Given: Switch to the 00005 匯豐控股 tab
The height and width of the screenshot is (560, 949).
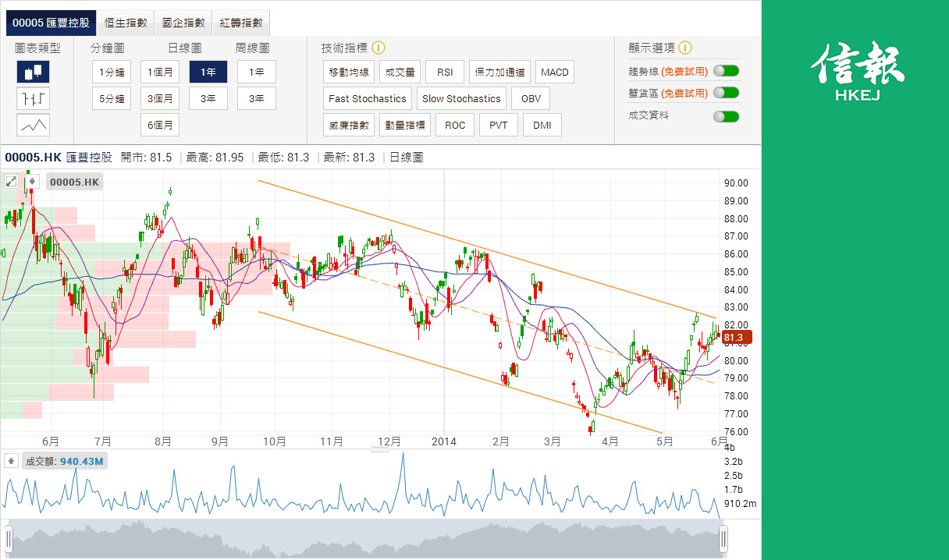Looking at the screenshot, I should click(51, 23).
